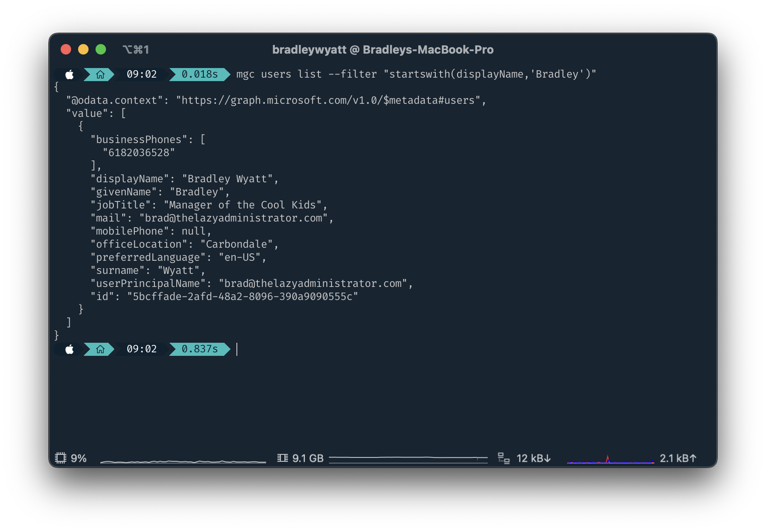Click the businessPhones key
The height and width of the screenshot is (532, 766).
pyautogui.click(x=139, y=140)
